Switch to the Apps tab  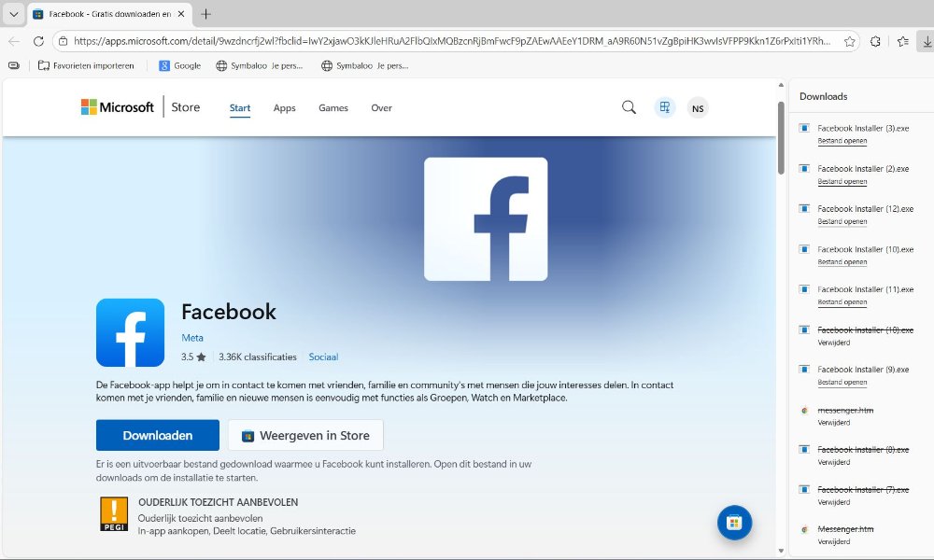tap(284, 108)
